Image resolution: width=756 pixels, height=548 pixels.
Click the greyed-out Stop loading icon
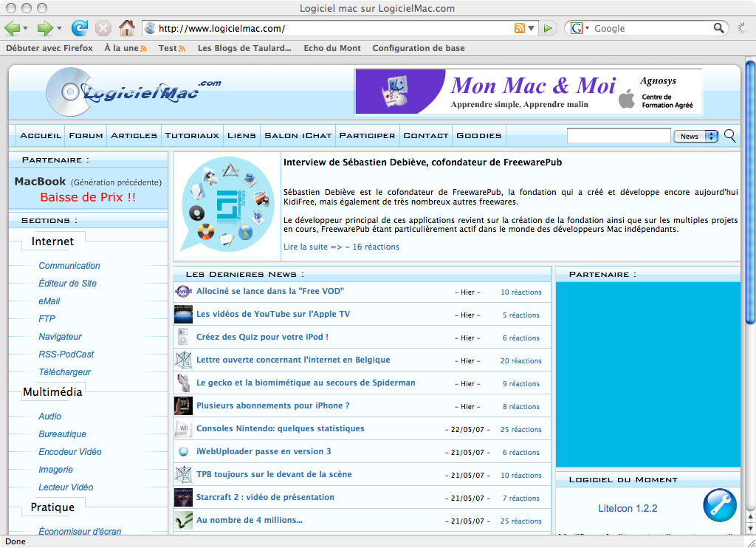(x=103, y=28)
